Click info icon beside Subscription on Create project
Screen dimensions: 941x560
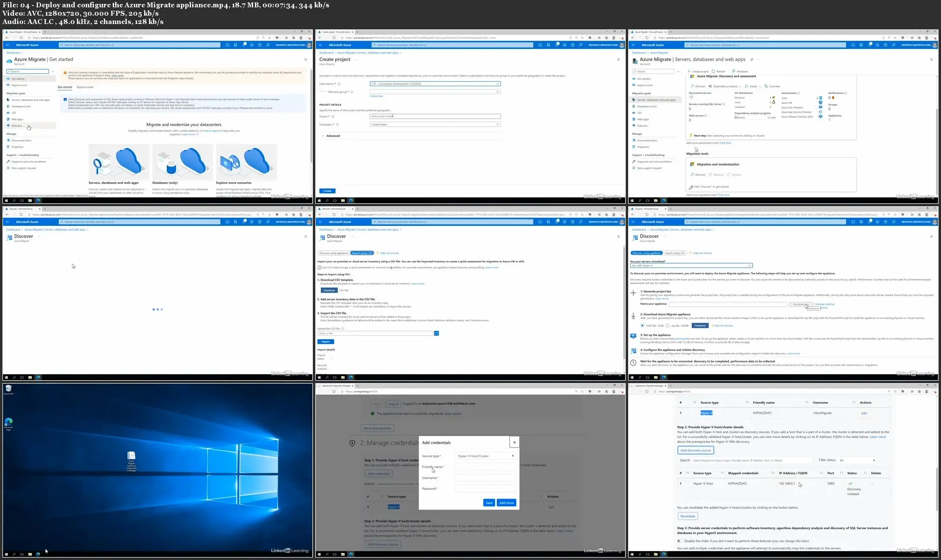(339, 84)
